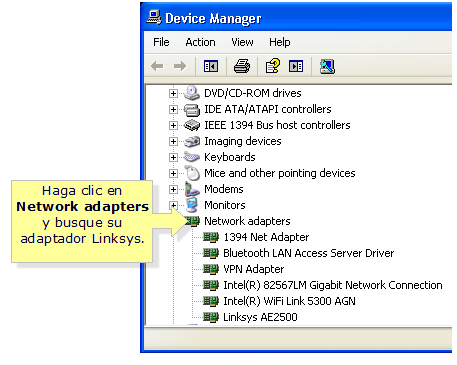Select Imaging devices label
Image resolution: width=457 pixels, height=365 pixels.
pos(243,141)
